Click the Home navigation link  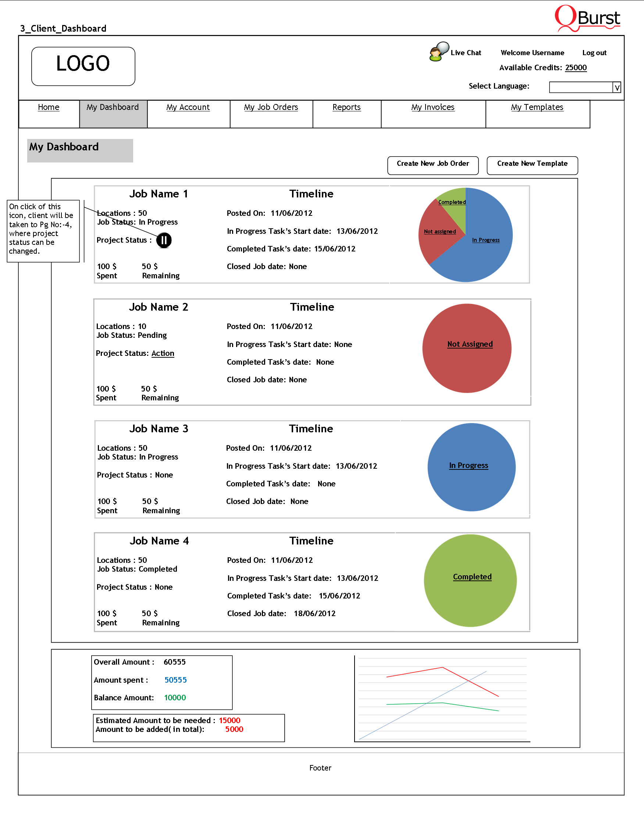tap(49, 108)
